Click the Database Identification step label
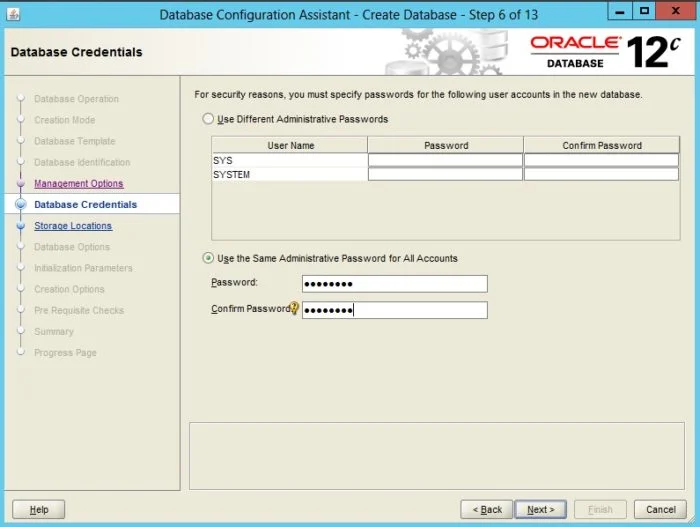The width and height of the screenshot is (700, 527). pos(82,162)
